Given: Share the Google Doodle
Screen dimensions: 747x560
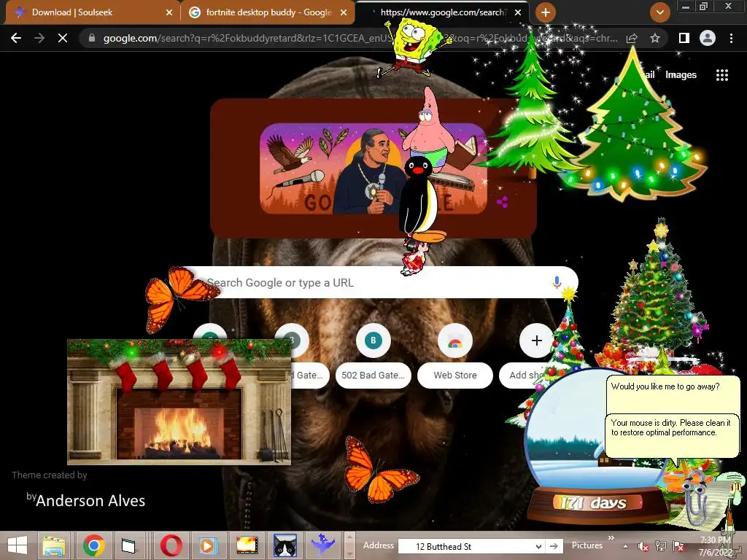Looking at the screenshot, I should [x=502, y=203].
